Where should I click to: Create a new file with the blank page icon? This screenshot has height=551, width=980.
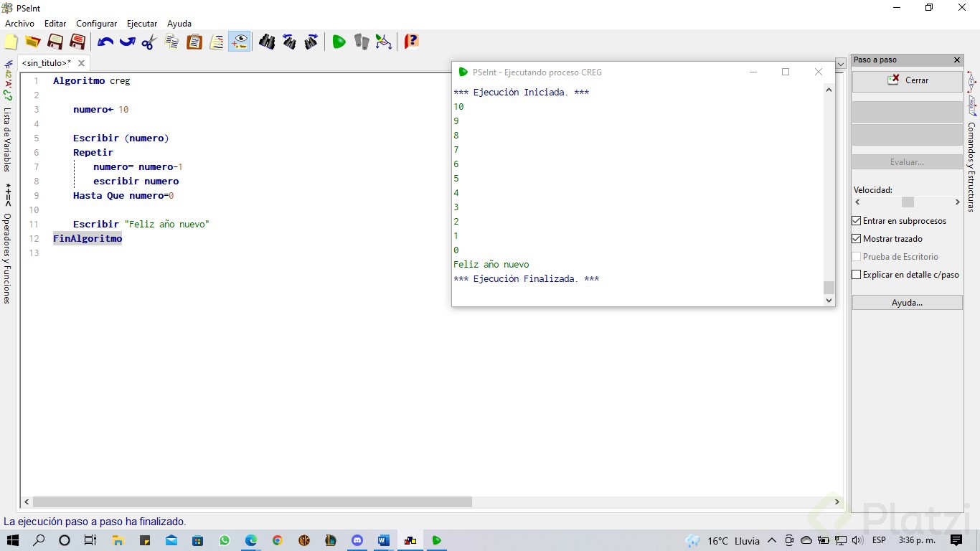(x=11, y=42)
